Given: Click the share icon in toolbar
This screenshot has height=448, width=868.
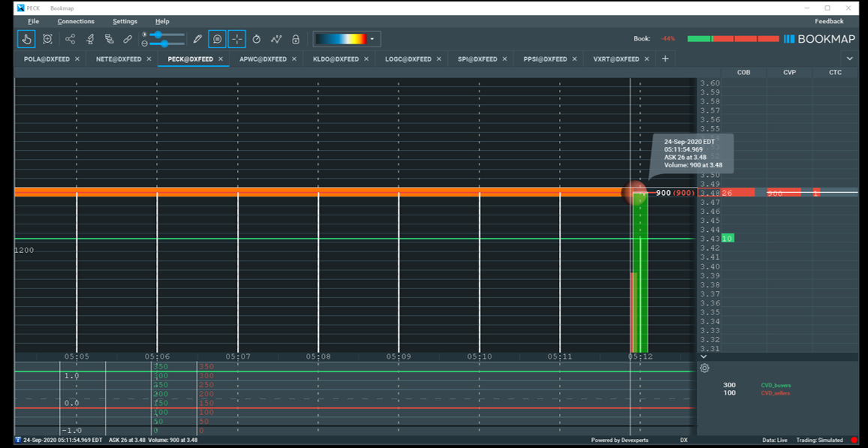Looking at the screenshot, I should pyautogui.click(x=71, y=39).
